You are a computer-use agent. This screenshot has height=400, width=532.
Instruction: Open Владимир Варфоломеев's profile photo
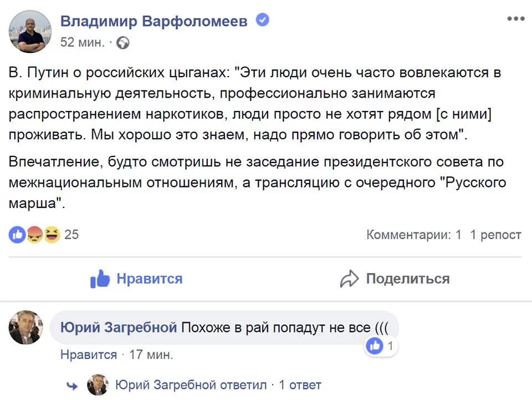click(x=30, y=31)
